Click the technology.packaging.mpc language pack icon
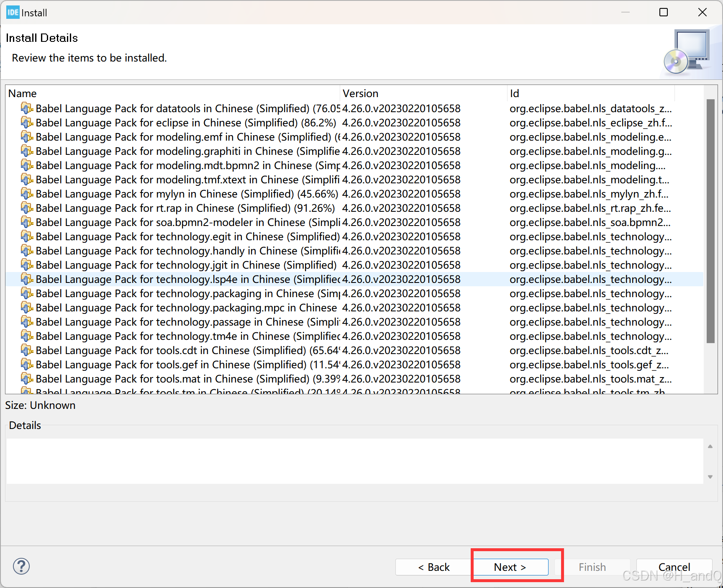 [x=27, y=308]
